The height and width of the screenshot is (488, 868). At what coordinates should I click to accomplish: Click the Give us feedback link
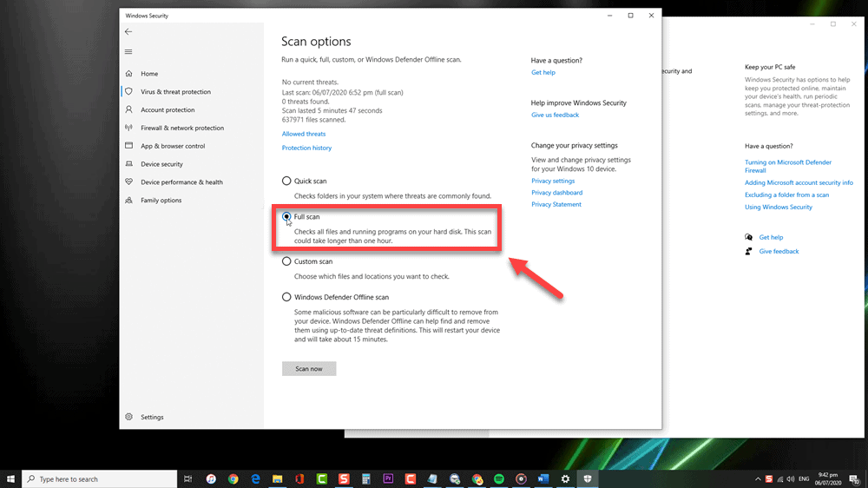coord(556,115)
